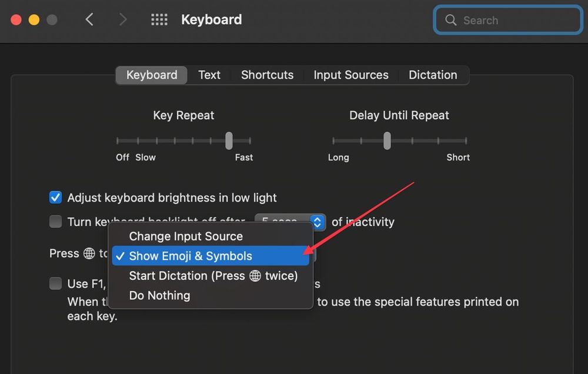Image resolution: width=588 pixels, height=374 pixels.
Task: Click the magnifying glass in the search field
Action: 450,20
